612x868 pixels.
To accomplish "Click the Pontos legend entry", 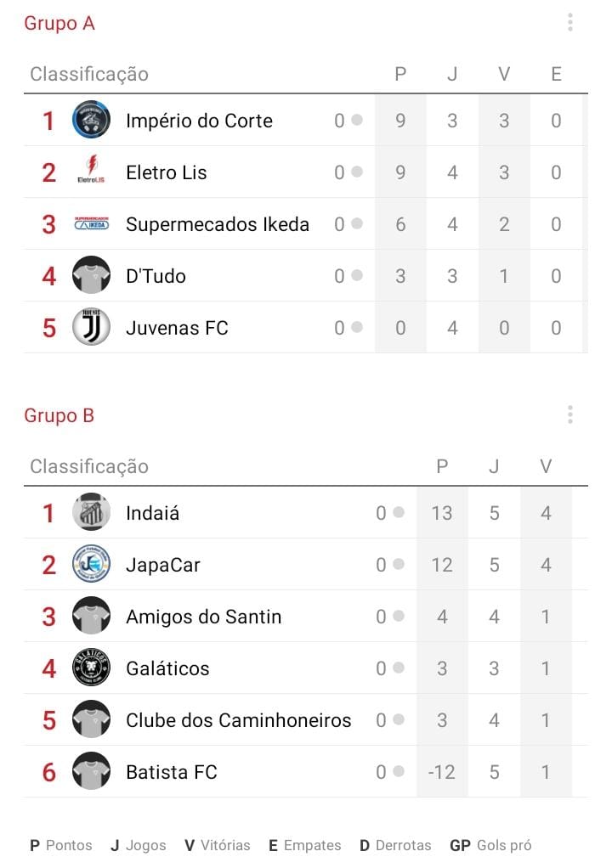I will 61,845.
